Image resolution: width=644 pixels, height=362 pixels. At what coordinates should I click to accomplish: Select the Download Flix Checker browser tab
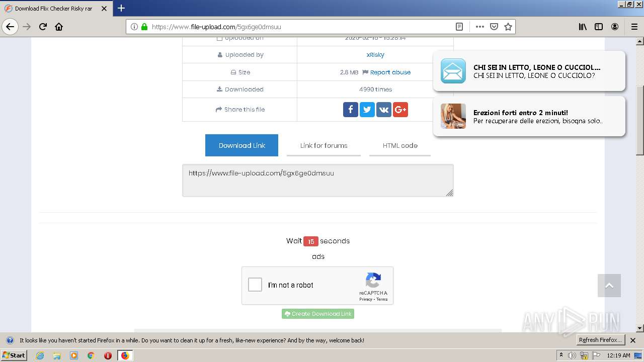pos(55,8)
